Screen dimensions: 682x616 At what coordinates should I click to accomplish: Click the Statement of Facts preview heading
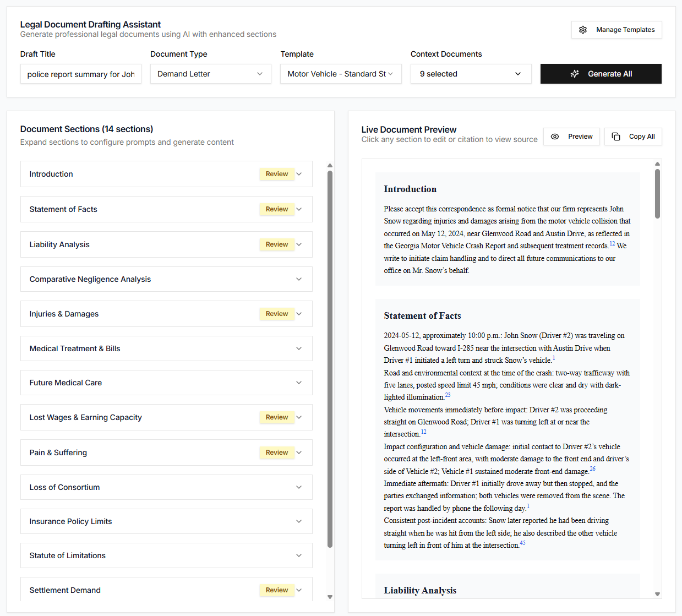(422, 316)
